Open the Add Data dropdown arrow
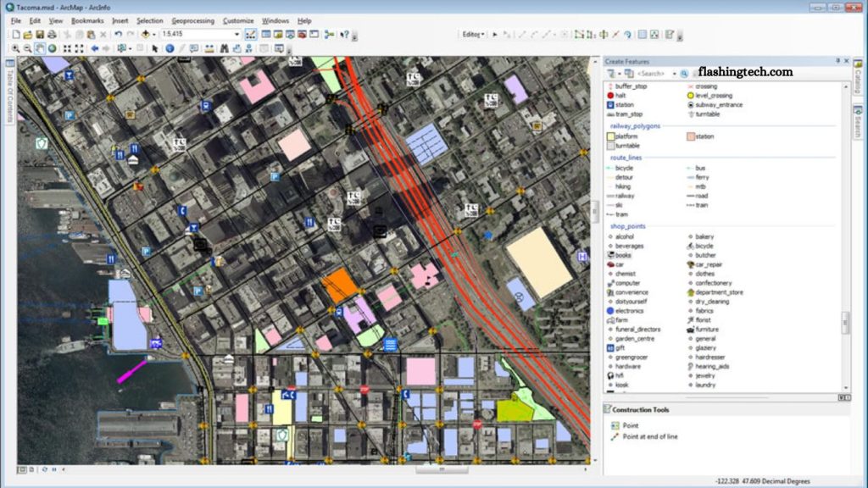This screenshot has height=488, width=868. tap(153, 34)
